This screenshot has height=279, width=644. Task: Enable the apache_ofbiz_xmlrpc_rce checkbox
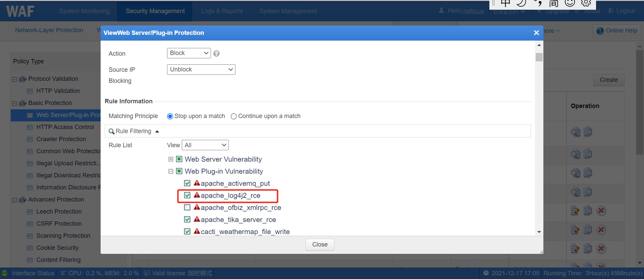coord(187,207)
